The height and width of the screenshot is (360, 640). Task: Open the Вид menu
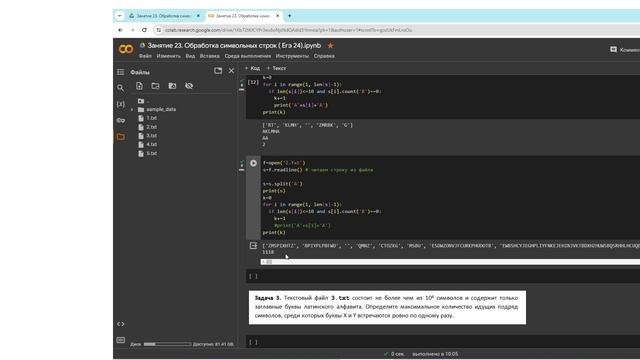190,56
